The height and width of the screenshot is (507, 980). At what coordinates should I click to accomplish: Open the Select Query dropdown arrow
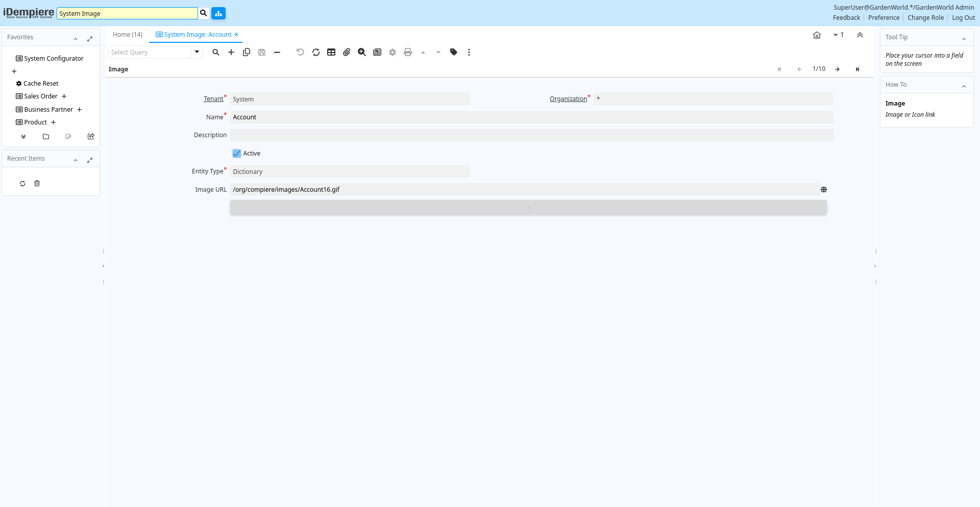[197, 52]
